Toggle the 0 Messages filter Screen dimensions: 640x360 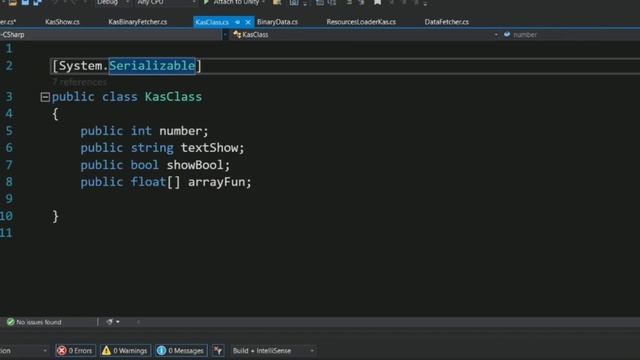[180, 351]
